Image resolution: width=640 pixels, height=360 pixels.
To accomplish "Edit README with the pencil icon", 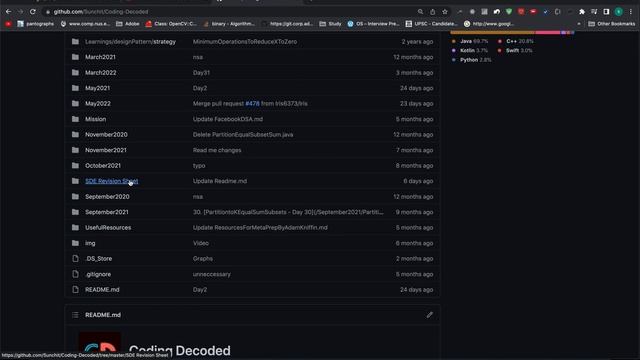I will [429, 315].
